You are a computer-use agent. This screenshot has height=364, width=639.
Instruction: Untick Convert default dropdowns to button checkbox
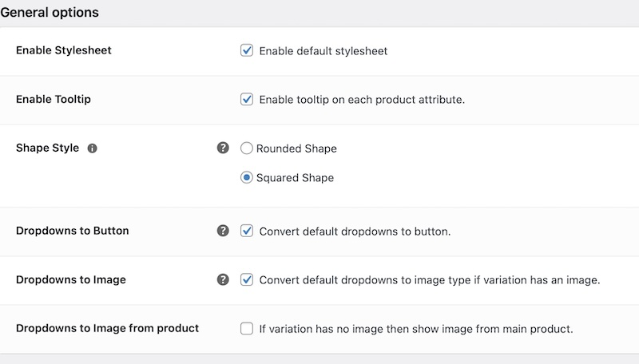[x=247, y=231]
